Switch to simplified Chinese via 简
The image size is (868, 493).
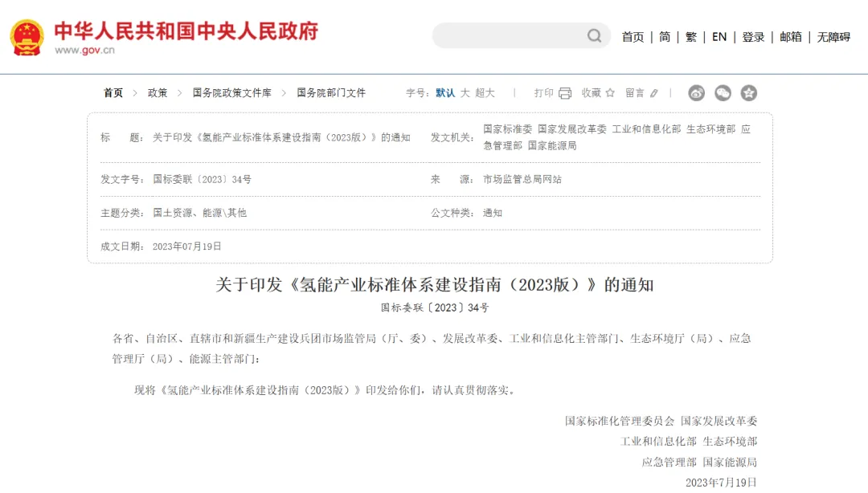(665, 37)
